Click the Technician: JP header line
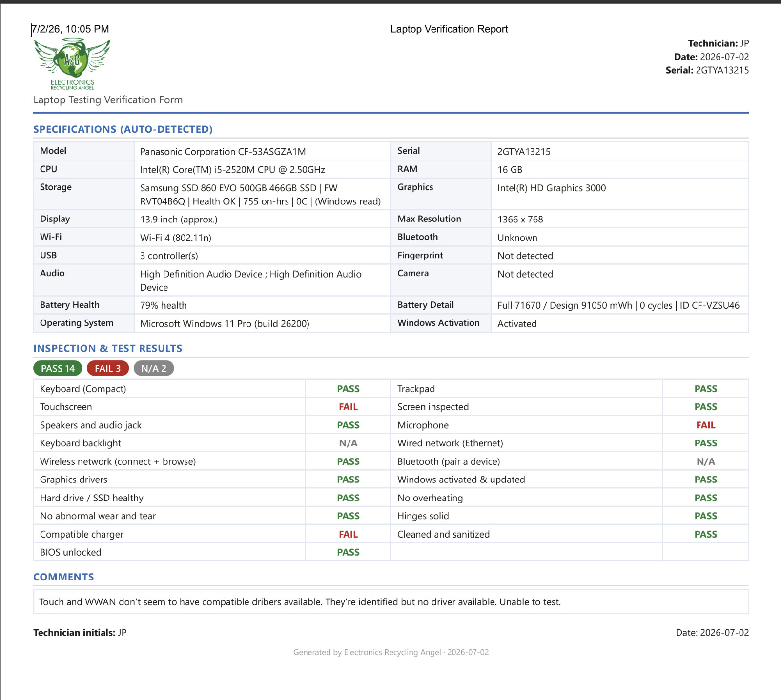The image size is (781, 700). [718, 43]
